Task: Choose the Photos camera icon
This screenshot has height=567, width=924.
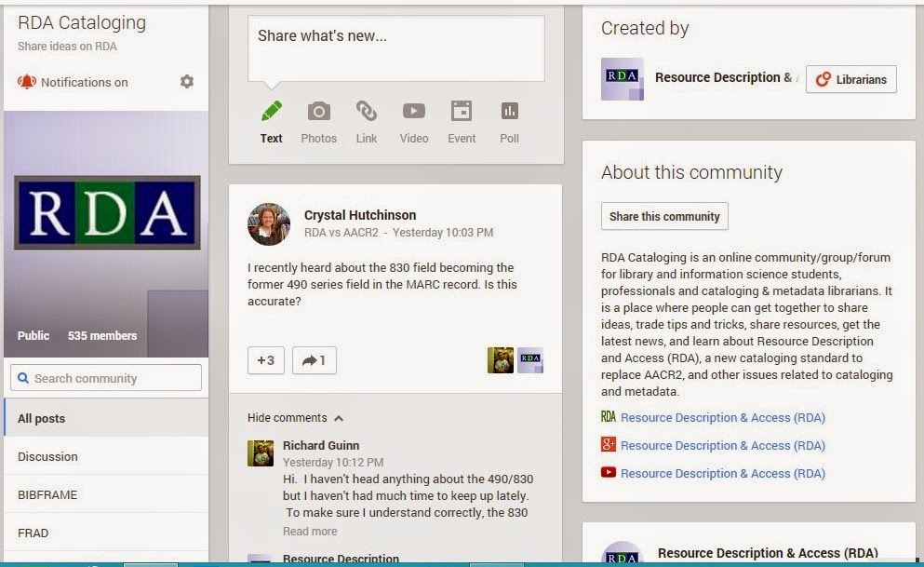Action: [x=319, y=111]
